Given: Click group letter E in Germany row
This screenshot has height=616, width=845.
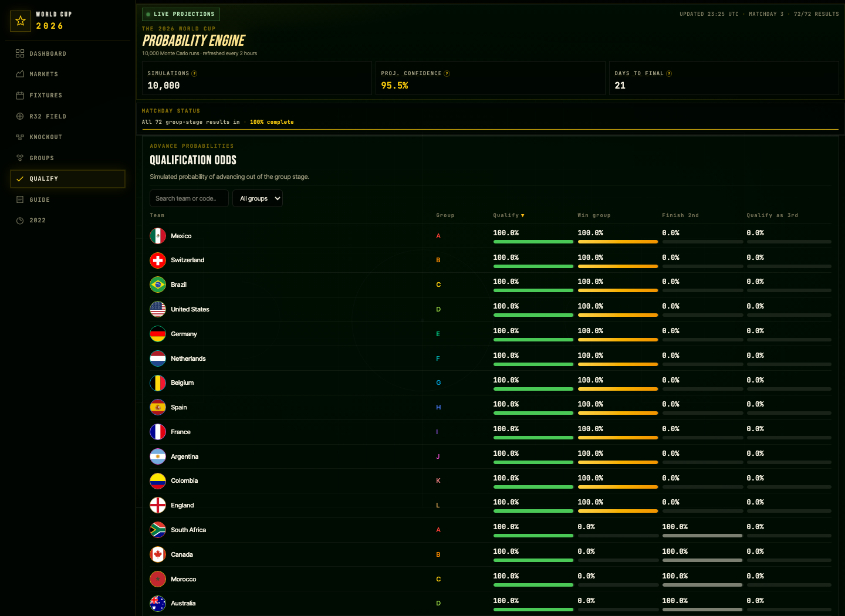Looking at the screenshot, I should tap(438, 334).
